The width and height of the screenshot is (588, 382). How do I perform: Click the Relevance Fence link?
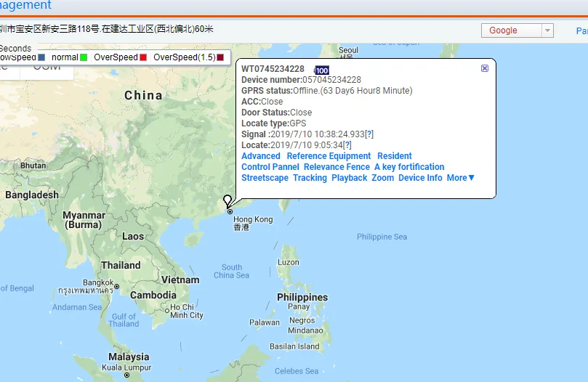point(337,167)
